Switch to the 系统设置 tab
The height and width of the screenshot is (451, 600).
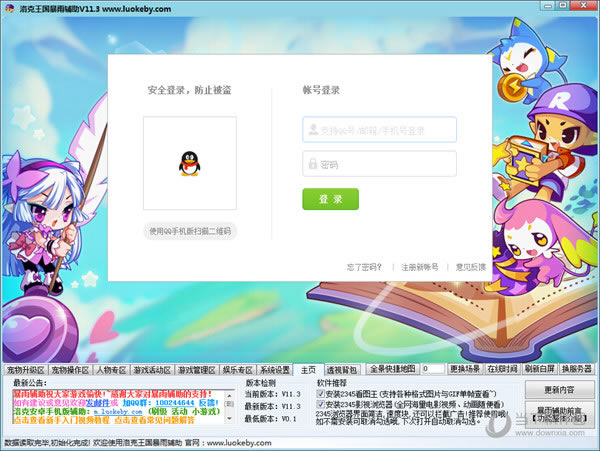pyautogui.click(x=274, y=370)
